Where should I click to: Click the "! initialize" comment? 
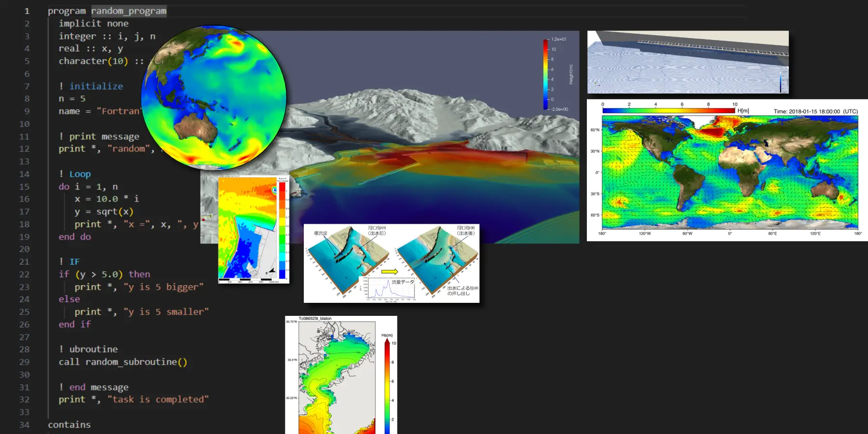(91, 86)
